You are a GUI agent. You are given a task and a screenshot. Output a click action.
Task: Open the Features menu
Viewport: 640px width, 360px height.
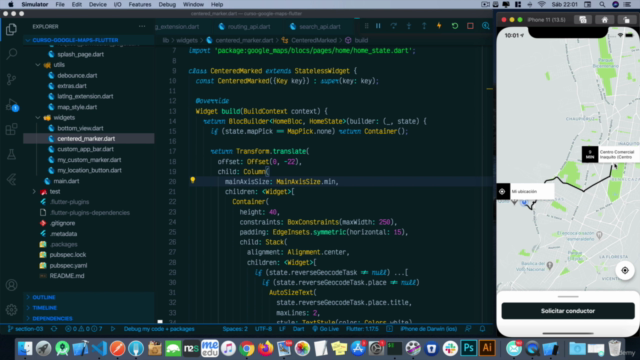click(140, 4)
